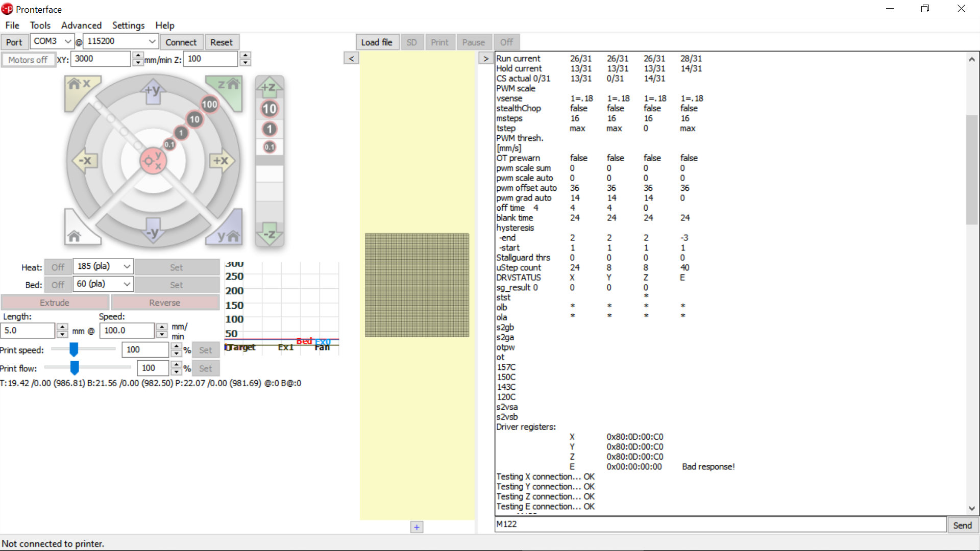The height and width of the screenshot is (551, 980).
Task: Click the Connect button
Action: pos(181,42)
